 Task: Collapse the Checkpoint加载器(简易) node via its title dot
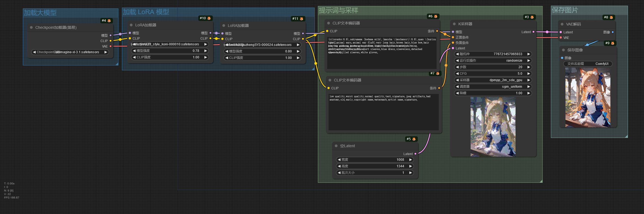pos(31,27)
